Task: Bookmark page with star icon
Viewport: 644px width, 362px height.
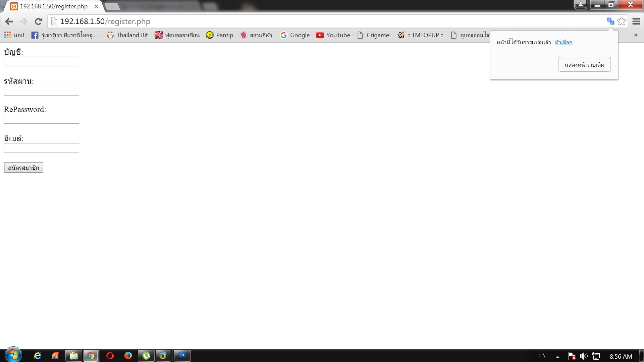Action: 622,21
